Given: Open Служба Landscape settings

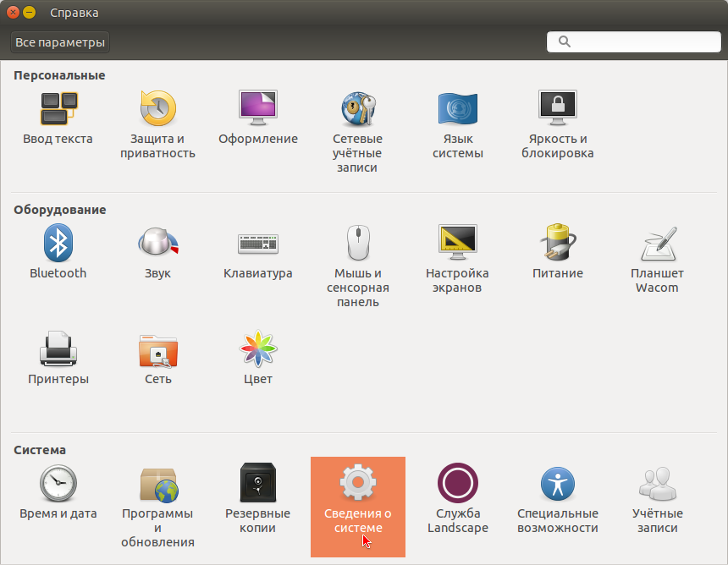Looking at the screenshot, I should (458, 500).
